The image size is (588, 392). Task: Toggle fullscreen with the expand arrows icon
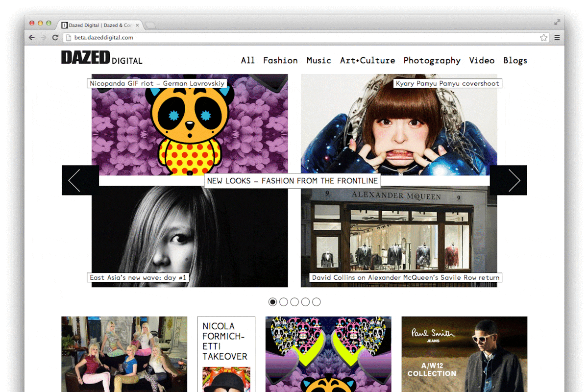557,22
